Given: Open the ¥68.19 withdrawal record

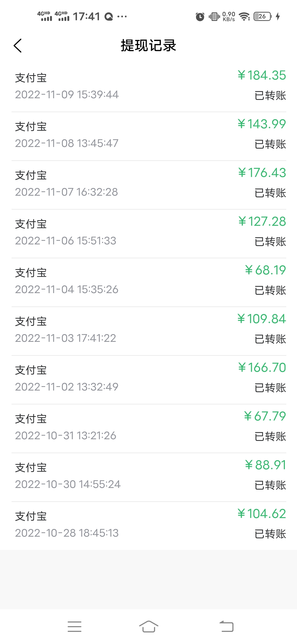Looking at the screenshot, I should tap(148, 282).
